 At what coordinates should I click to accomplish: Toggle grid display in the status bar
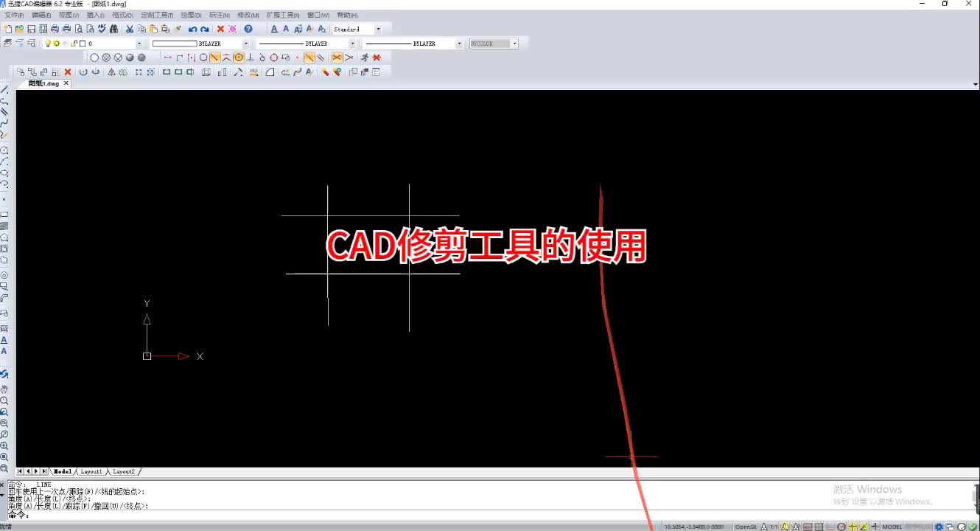[819, 527]
